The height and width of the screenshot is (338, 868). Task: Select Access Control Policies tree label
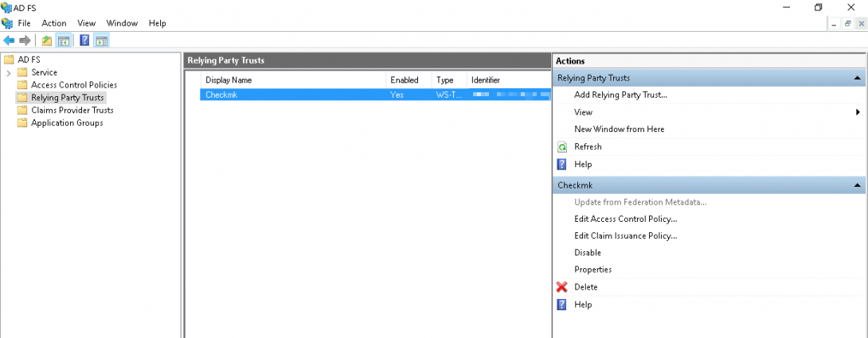pyautogui.click(x=74, y=84)
